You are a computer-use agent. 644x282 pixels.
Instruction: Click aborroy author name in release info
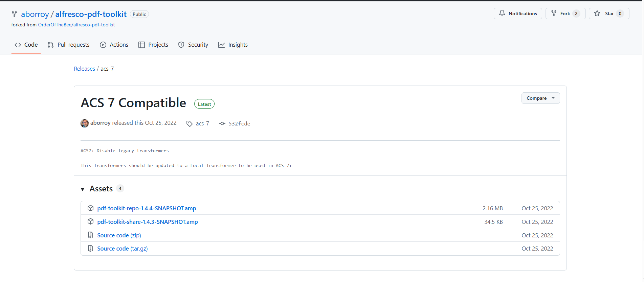pos(101,123)
